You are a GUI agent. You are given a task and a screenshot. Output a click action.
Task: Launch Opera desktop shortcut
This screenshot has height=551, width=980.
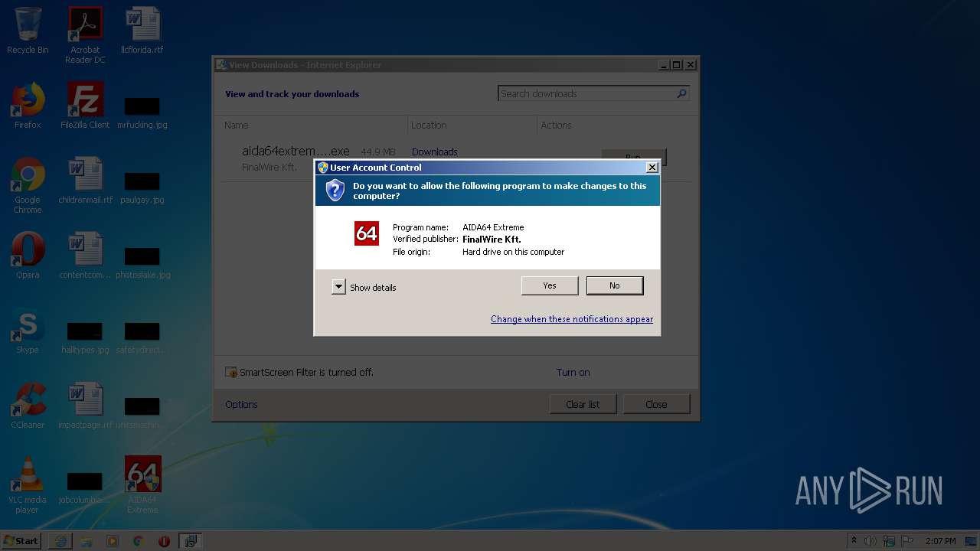pyautogui.click(x=28, y=256)
